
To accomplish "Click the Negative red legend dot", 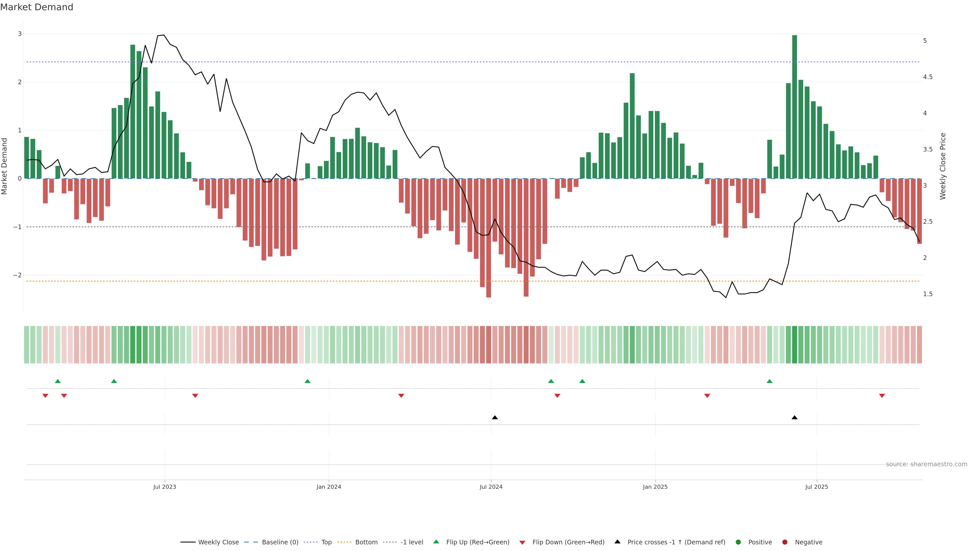I will tap(785, 542).
